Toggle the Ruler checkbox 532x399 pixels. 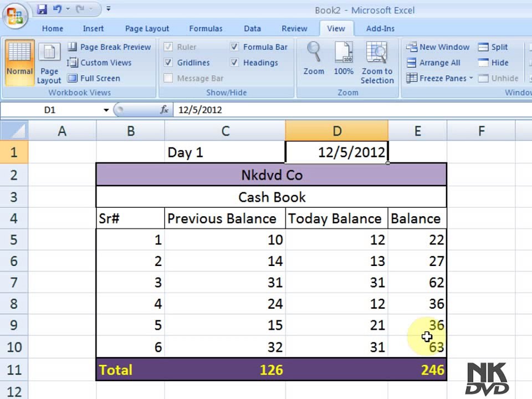[x=168, y=47]
